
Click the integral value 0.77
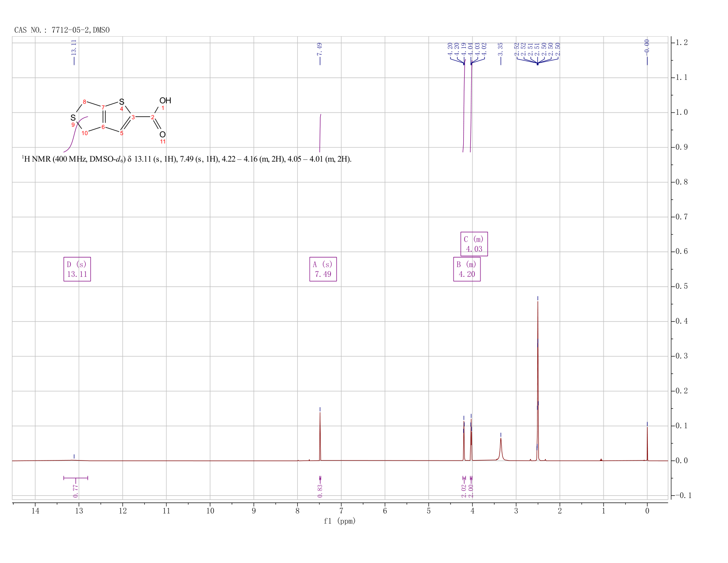75,490
